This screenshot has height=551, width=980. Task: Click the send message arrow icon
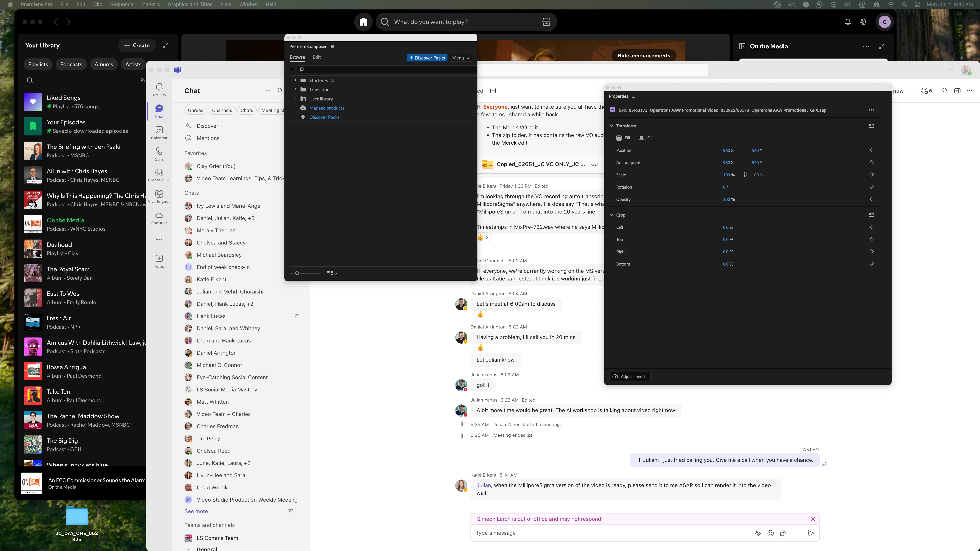pyautogui.click(x=810, y=533)
